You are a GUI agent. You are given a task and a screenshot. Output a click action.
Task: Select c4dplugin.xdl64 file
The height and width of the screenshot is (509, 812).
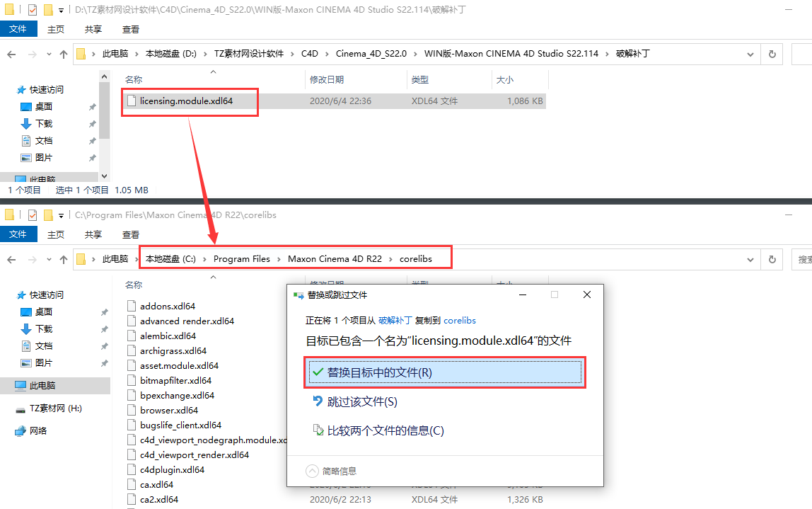[172, 470]
